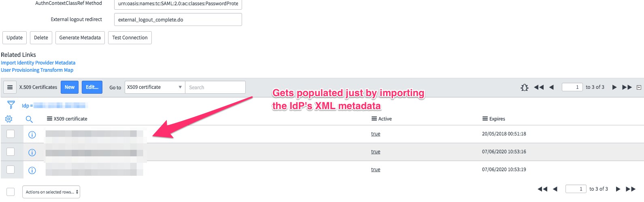Open the Expires column header menu
Image resolution: width=644 pixels, height=202 pixels.
click(x=485, y=119)
